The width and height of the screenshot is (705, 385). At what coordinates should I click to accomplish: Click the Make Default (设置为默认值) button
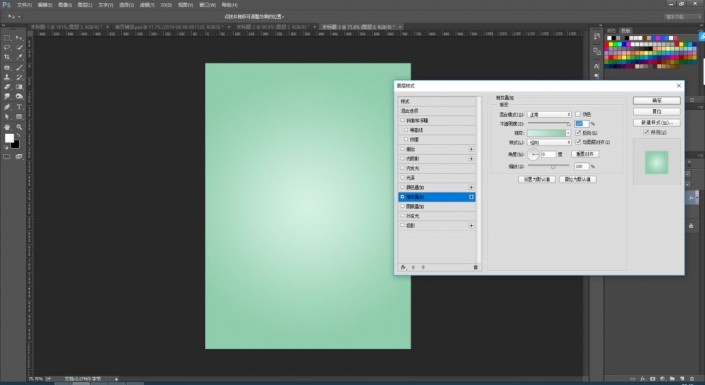[537, 179]
